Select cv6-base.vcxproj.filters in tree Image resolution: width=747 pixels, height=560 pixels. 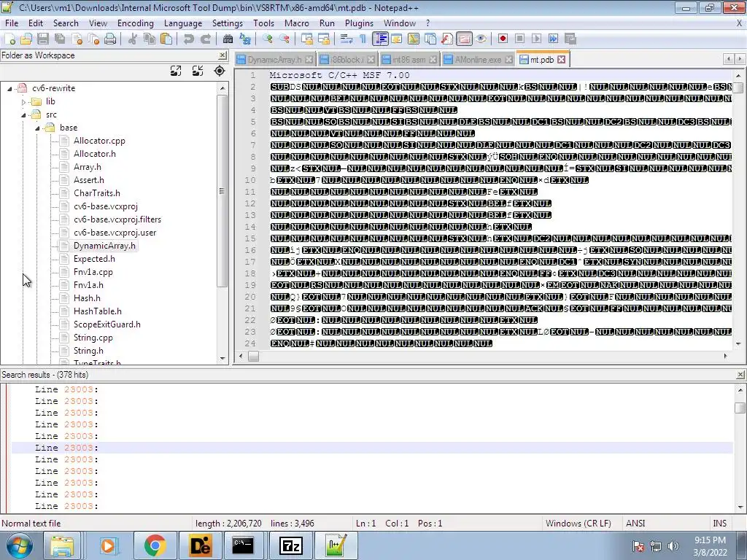(117, 219)
